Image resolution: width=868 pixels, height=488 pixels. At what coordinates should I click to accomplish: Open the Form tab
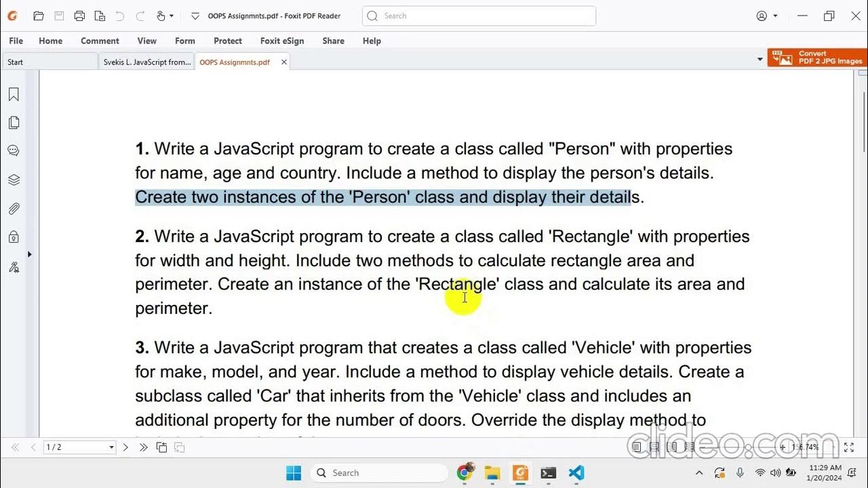(x=185, y=41)
